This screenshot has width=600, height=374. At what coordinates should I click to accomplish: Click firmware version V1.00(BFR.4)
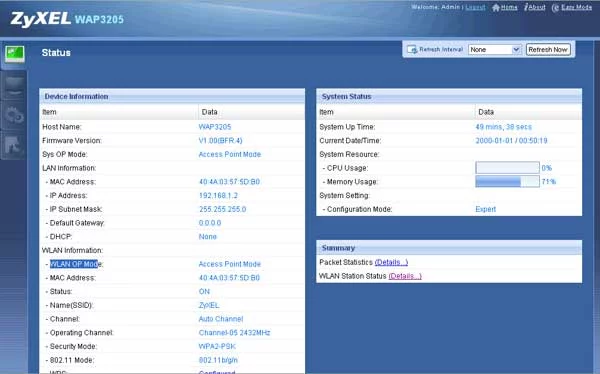coord(220,140)
